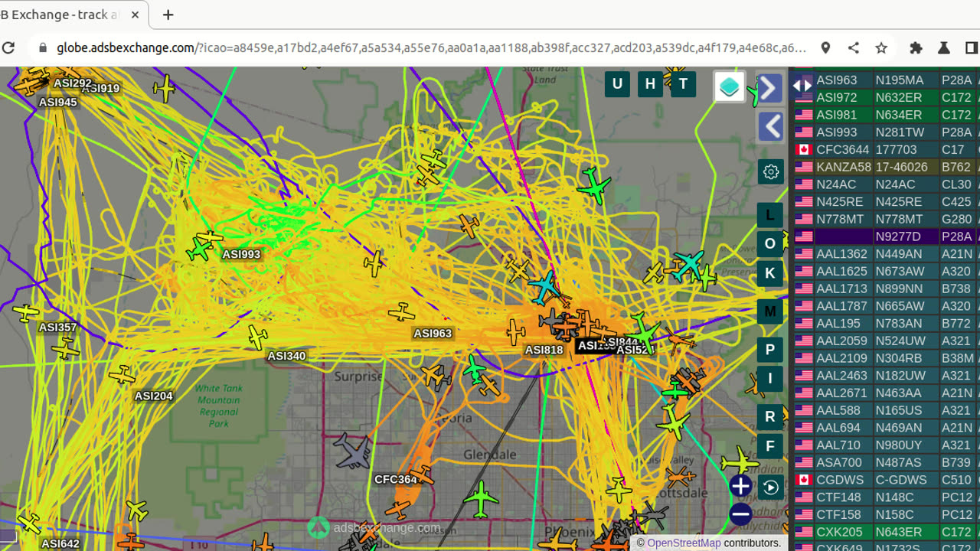The width and height of the screenshot is (980, 551).
Task: Click the ASI340 map label
Action: point(286,356)
